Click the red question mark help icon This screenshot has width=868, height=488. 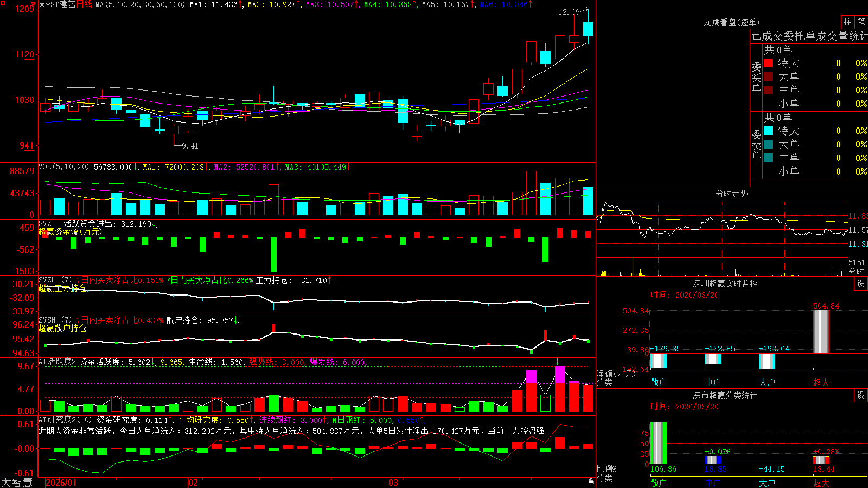click(x=34, y=4)
